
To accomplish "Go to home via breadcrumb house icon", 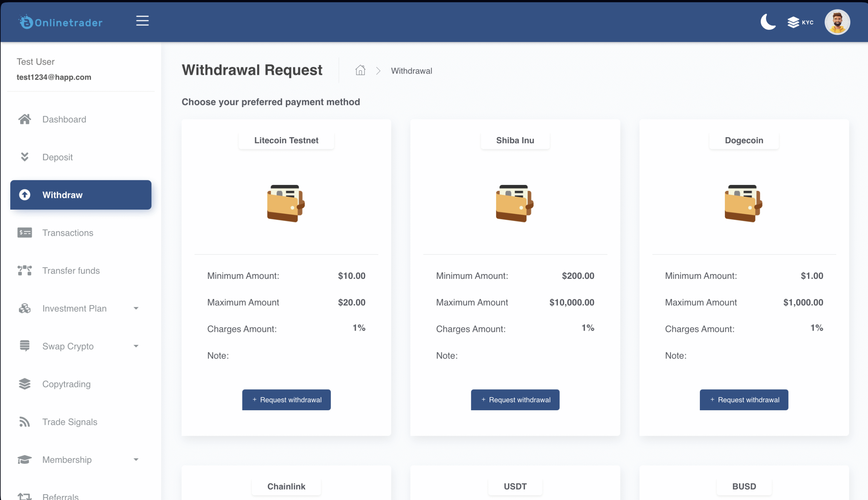I will click(360, 70).
